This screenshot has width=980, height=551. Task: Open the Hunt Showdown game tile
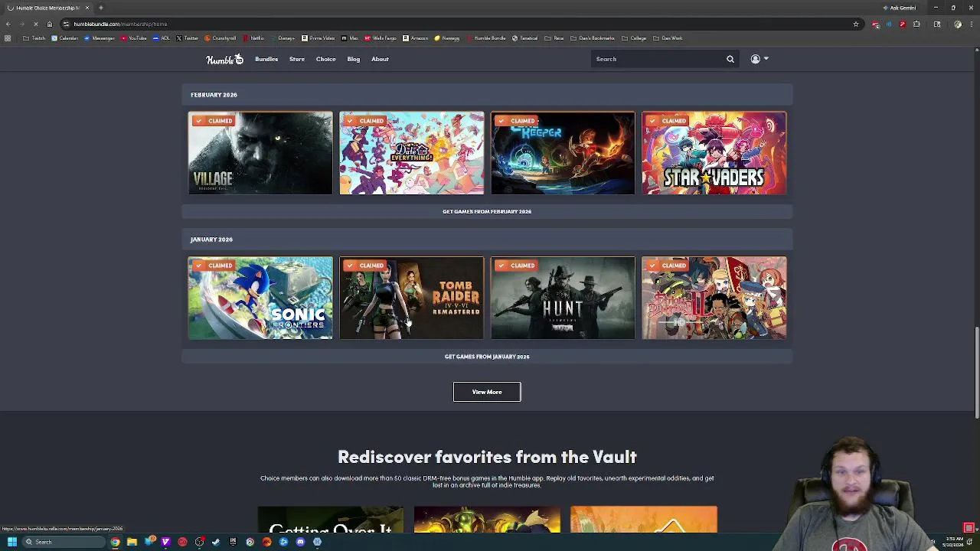563,298
